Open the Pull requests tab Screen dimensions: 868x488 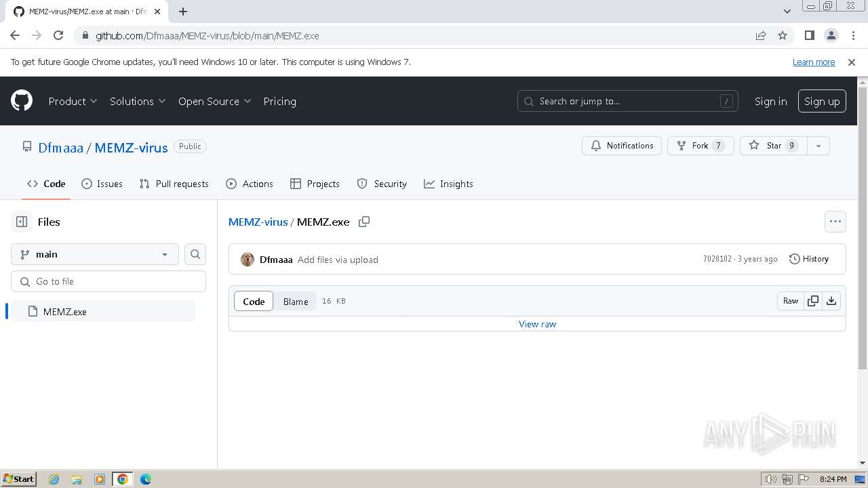pyautogui.click(x=174, y=184)
